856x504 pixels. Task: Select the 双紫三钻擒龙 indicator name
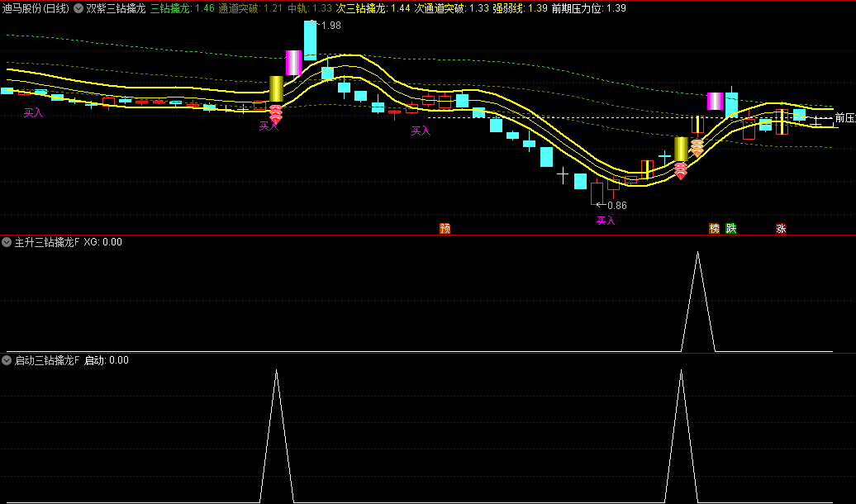pos(115,8)
